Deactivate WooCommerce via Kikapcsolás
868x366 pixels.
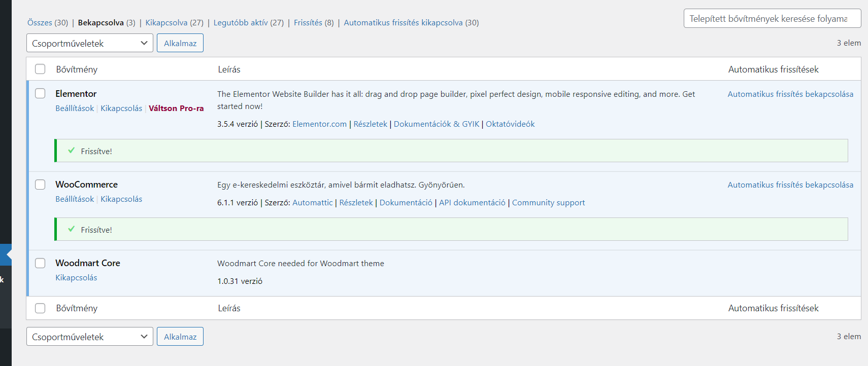click(121, 199)
